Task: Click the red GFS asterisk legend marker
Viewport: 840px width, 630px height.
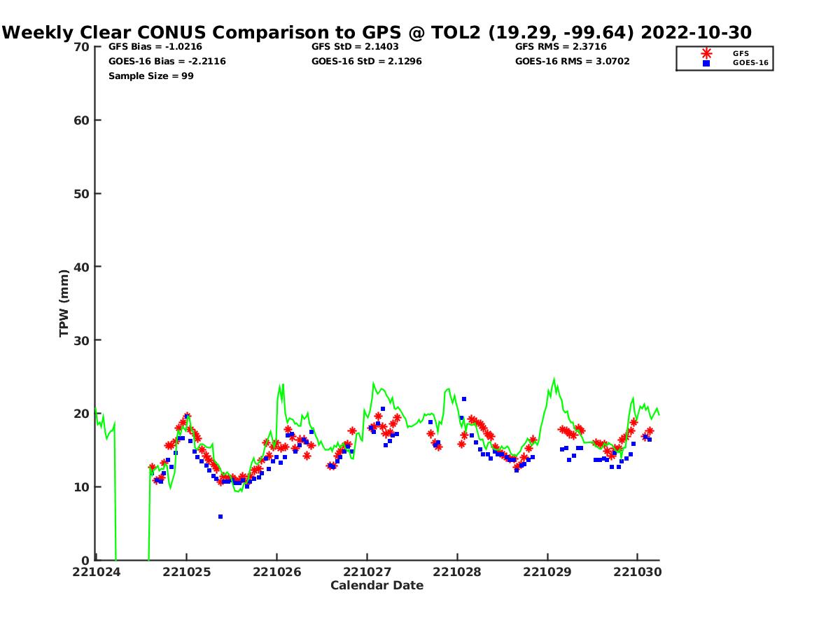Action: 706,53
